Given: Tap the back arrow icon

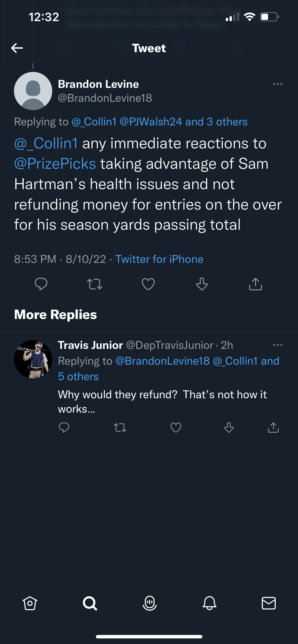Looking at the screenshot, I should pos(17,48).
